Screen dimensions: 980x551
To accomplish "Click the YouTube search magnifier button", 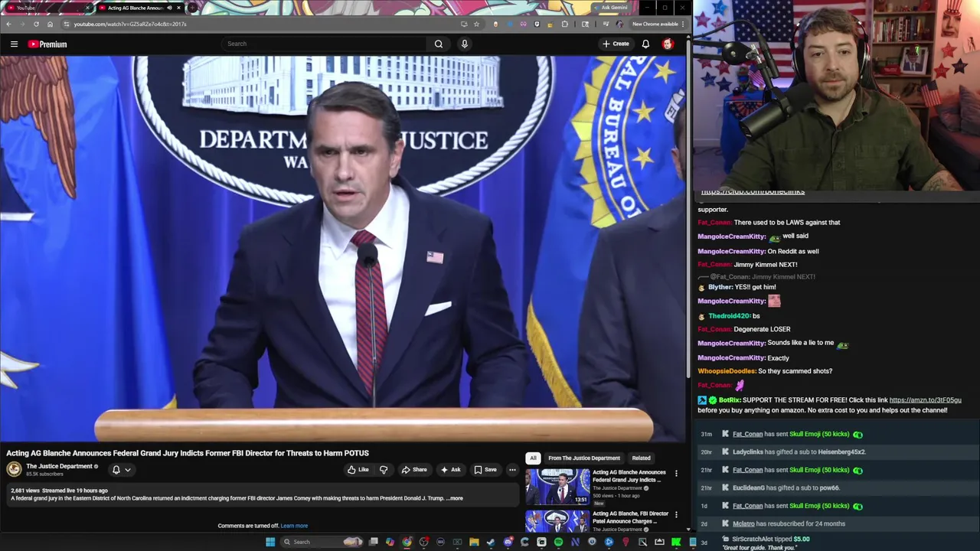I will point(439,44).
